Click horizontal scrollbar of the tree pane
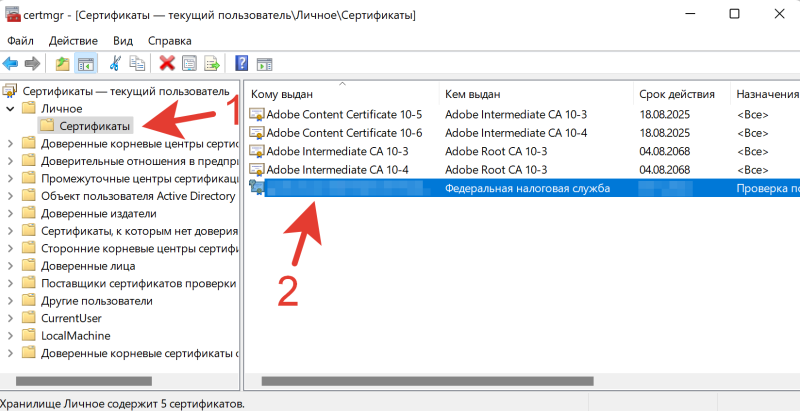The image size is (800, 411). pos(84,381)
